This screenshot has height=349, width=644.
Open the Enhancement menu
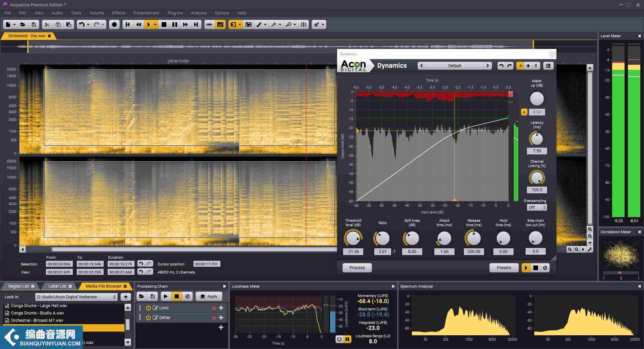[146, 13]
